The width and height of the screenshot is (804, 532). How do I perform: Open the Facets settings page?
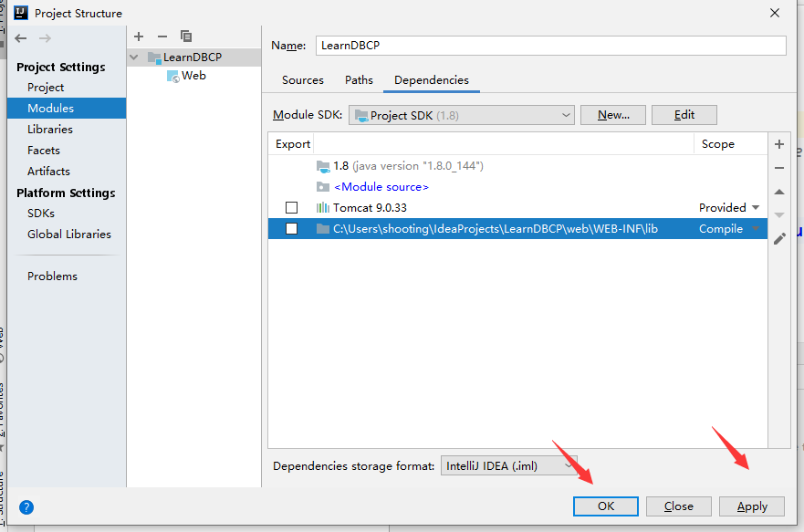(x=67, y=151)
